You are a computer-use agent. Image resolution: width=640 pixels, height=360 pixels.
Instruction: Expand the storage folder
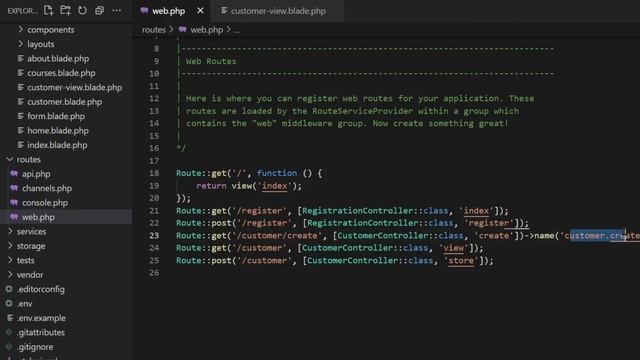coord(31,246)
